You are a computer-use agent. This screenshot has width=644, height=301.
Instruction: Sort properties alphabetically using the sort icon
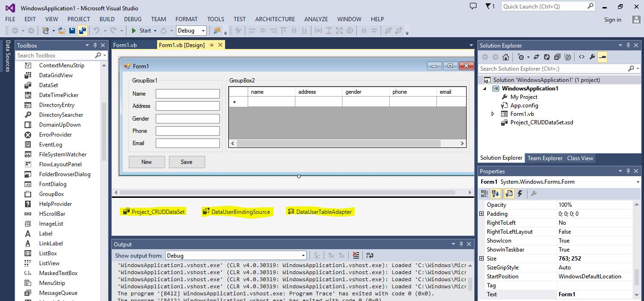495,194
